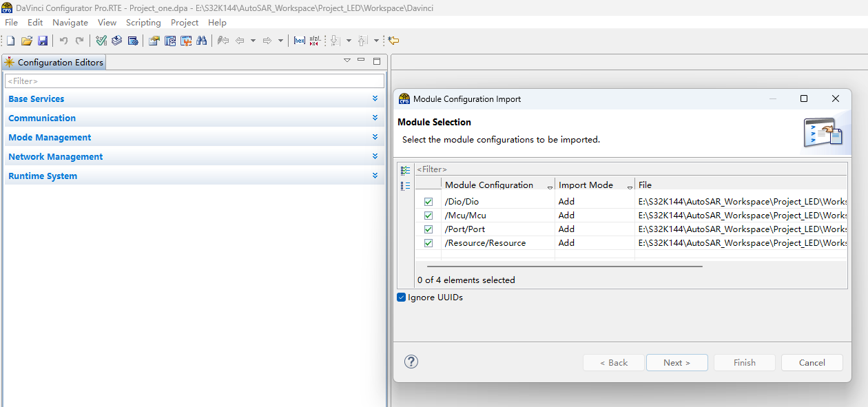Click the check-all icon beside filter
Screen dimensions: 868x407
(x=405, y=169)
